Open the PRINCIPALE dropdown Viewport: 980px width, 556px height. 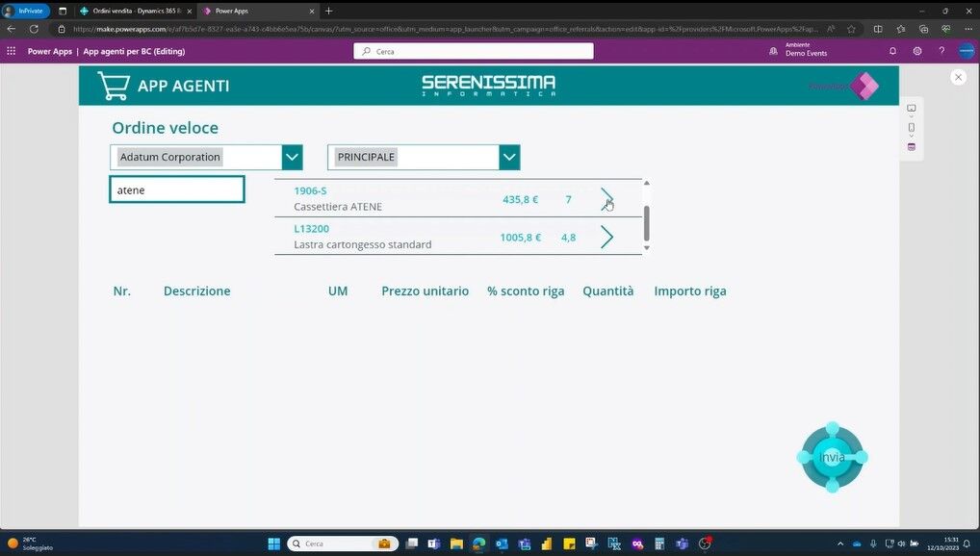[508, 157]
